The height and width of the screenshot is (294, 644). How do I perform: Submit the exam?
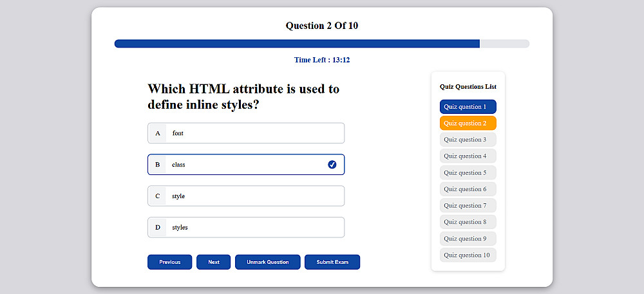coord(332,262)
